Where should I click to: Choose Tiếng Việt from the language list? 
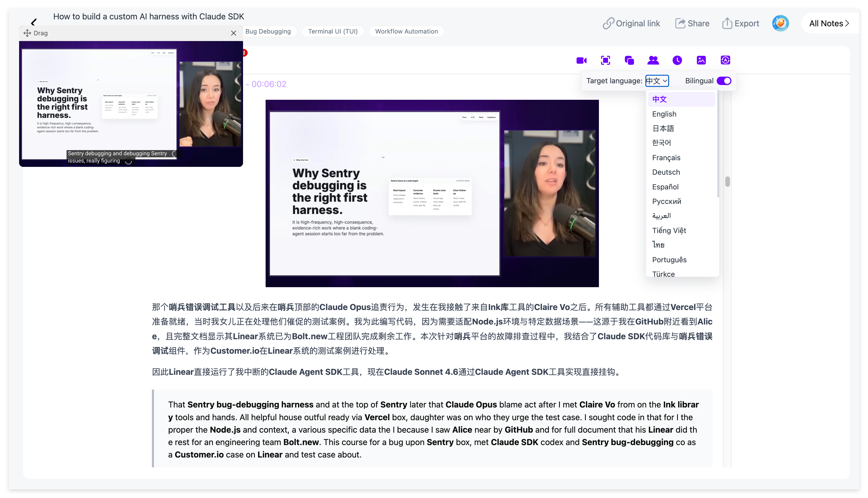681,230
